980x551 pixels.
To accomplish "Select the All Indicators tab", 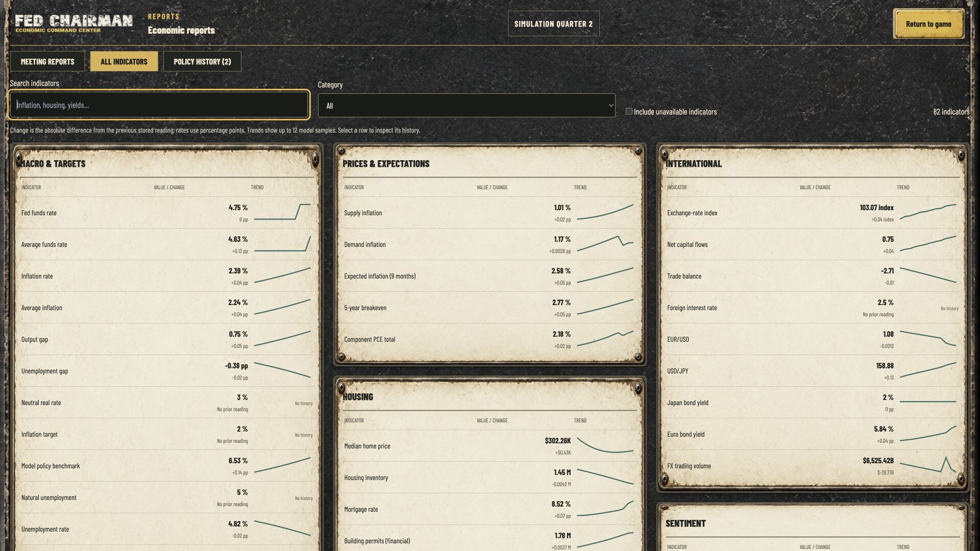I will coord(124,61).
